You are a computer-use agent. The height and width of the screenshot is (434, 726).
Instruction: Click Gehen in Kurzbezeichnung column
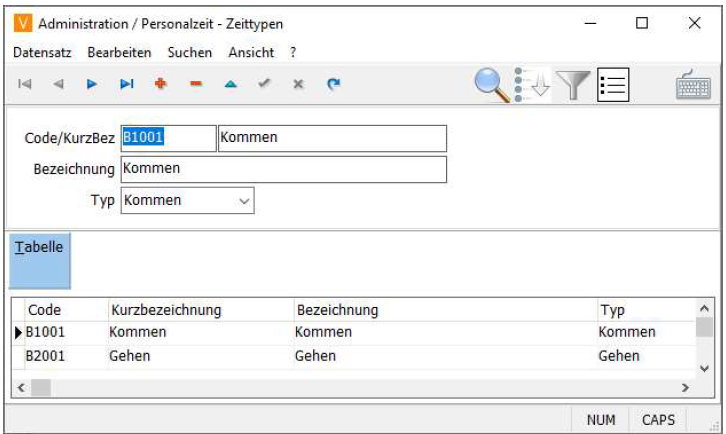[130, 356]
